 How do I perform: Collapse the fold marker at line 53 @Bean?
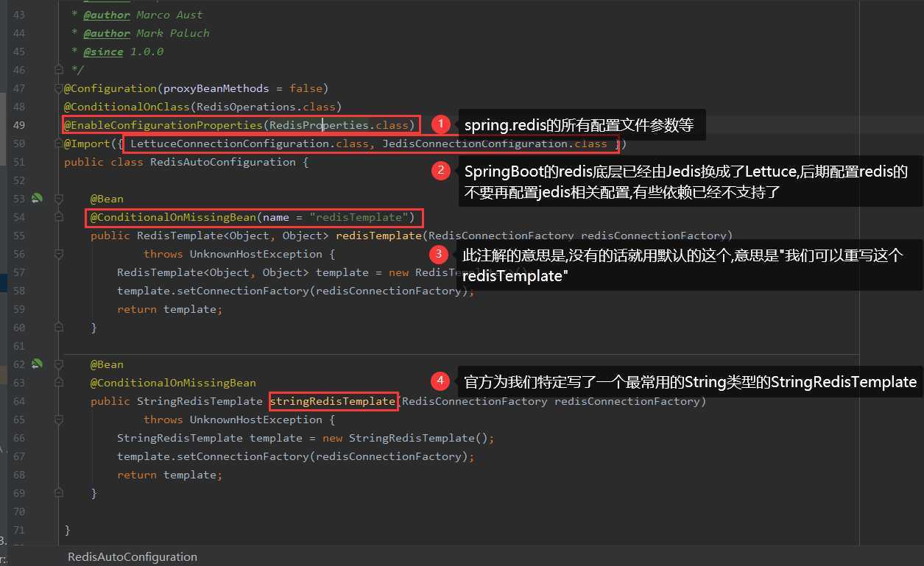click(59, 199)
